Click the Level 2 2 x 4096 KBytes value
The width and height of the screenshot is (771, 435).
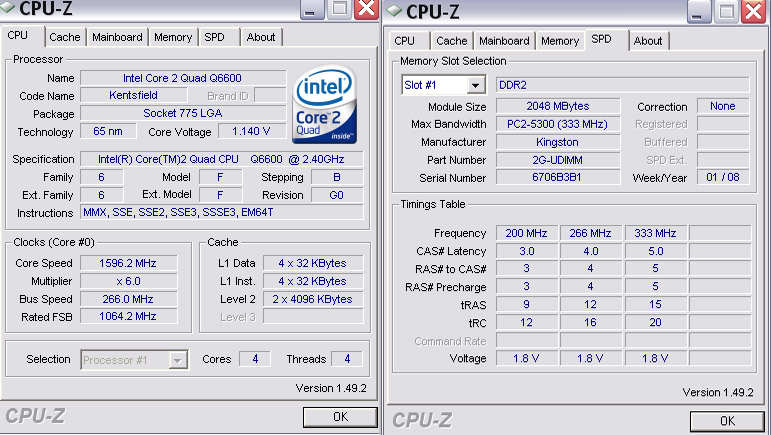click(x=313, y=299)
